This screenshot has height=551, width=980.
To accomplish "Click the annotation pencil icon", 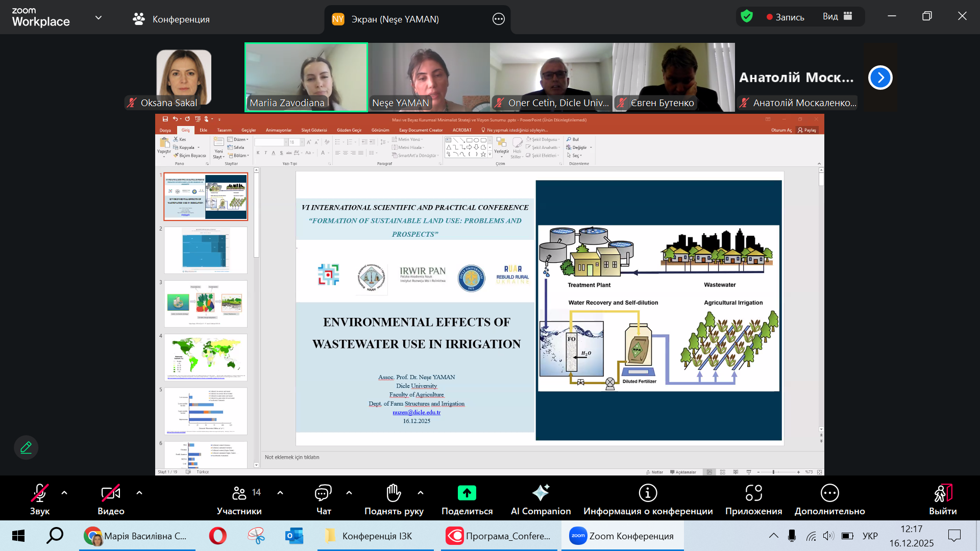I will (26, 447).
